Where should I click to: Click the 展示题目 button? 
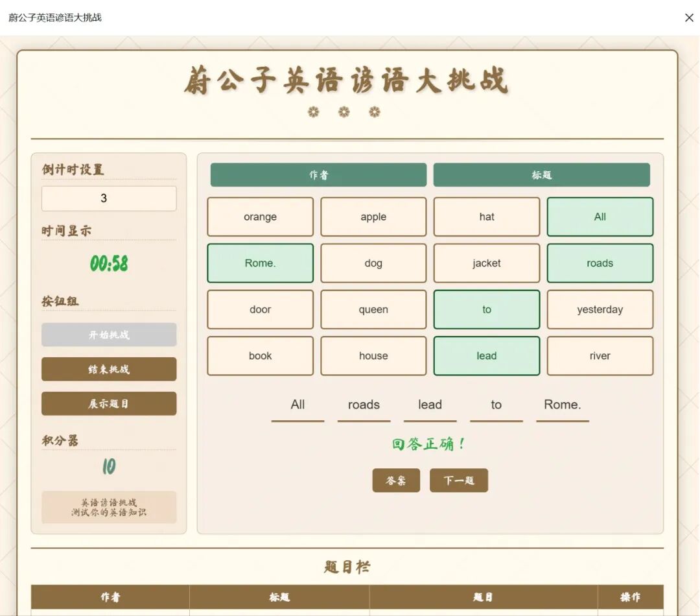pyautogui.click(x=108, y=403)
